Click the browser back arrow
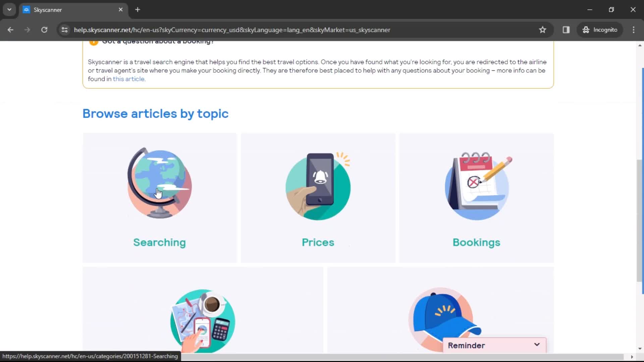 pos(10,30)
